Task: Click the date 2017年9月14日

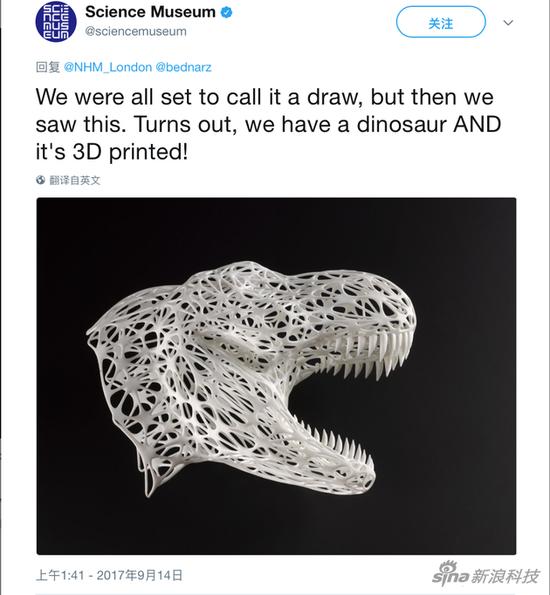Action: pyautogui.click(x=140, y=575)
